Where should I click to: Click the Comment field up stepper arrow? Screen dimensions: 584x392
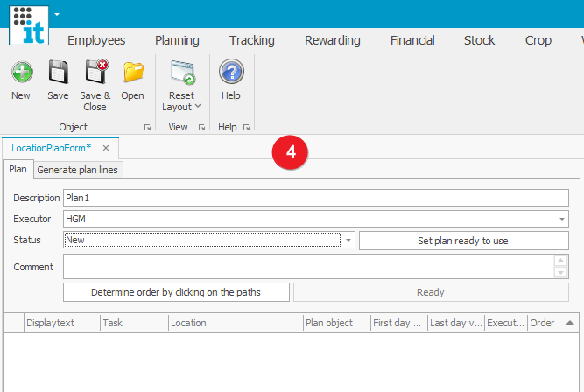[561, 261]
